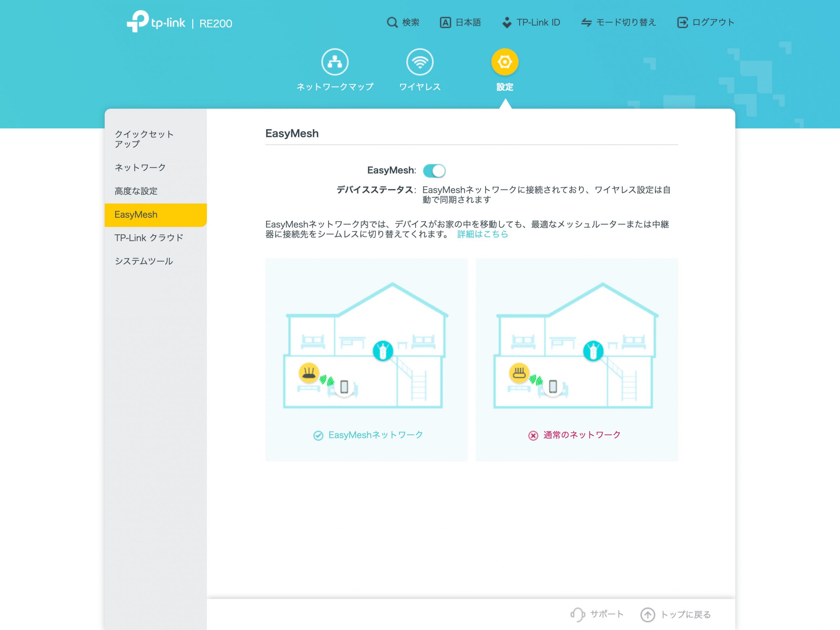The width and height of the screenshot is (840, 630).
Task: Open the Network Map circle icon
Action: [x=335, y=62]
